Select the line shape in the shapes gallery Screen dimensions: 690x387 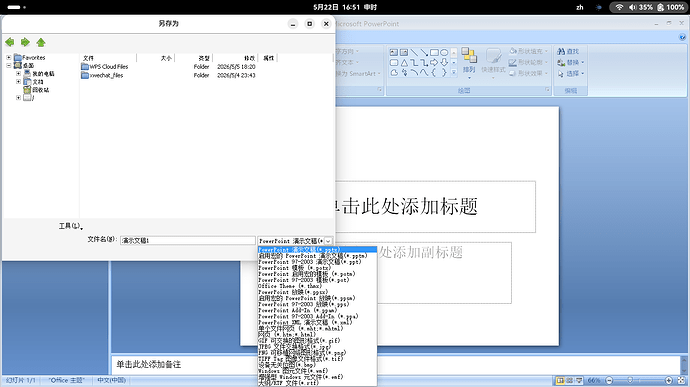(x=414, y=52)
